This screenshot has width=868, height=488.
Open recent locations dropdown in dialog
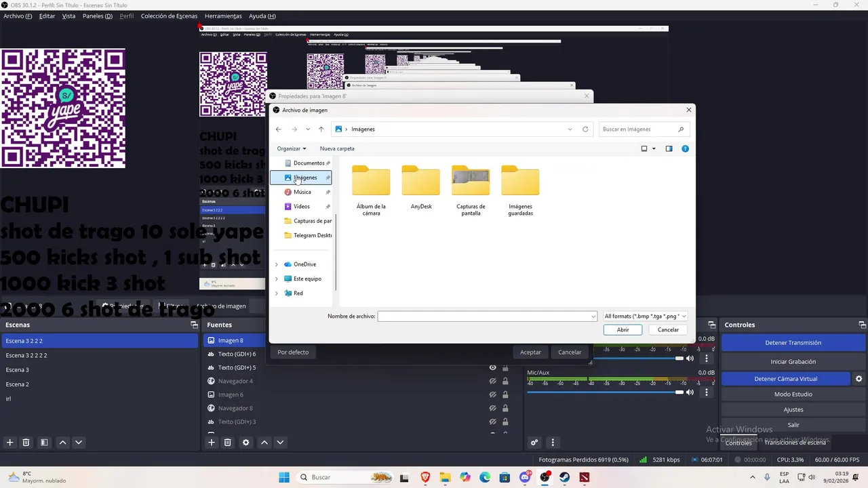pyautogui.click(x=308, y=129)
